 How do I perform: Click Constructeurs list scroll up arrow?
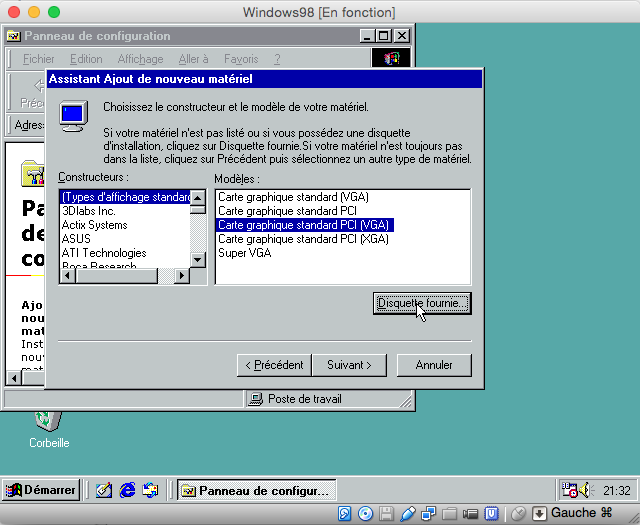pos(198,198)
